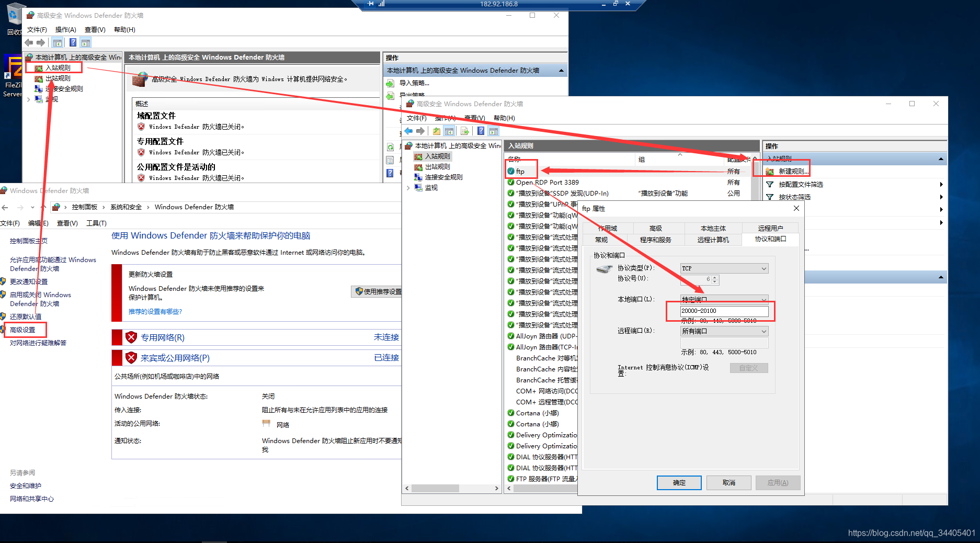Viewport: 980px width, 543px height.
Task: Open the 协议类型 TCP dropdown
Action: tap(724, 268)
